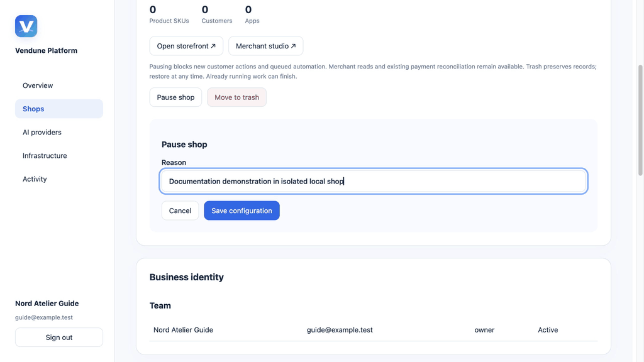Click the arrow icon on Open storefront

pos(213,46)
